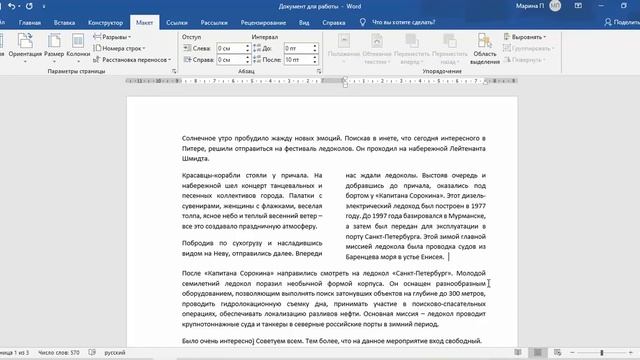The width and height of the screenshot is (640, 360).
Task: Launch the Абзац paragraph dialog expander
Action: (319, 71)
